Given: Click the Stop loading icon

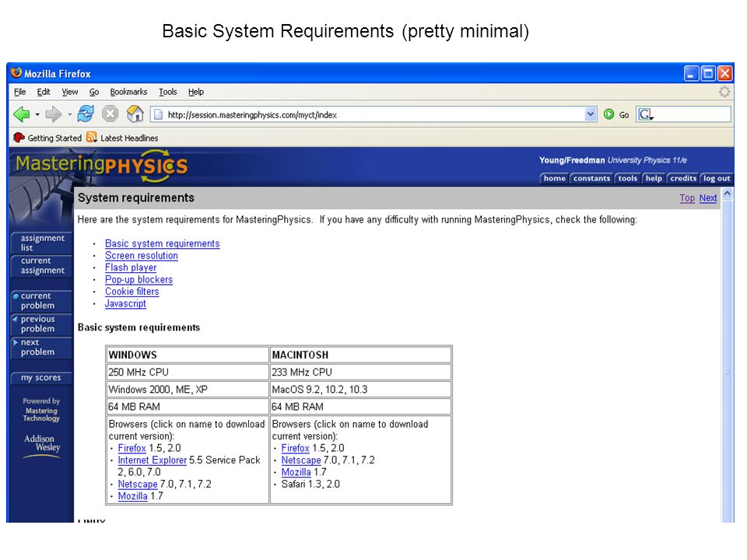Looking at the screenshot, I should pos(110,114).
